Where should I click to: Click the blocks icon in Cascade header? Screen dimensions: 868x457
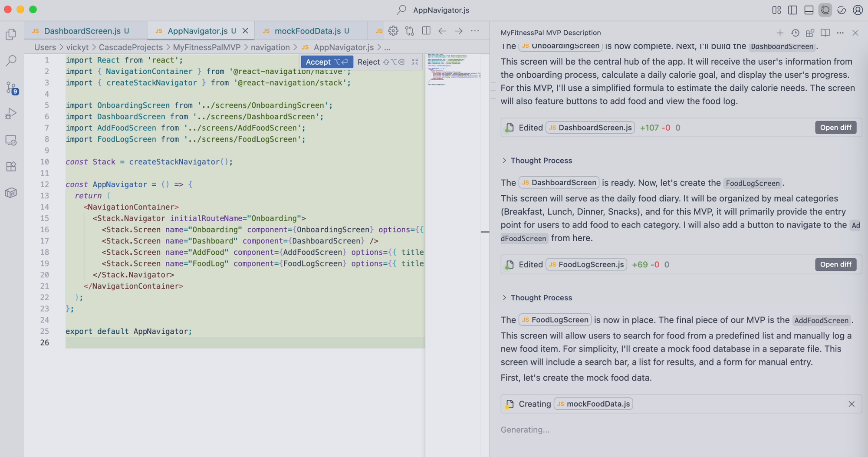pos(810,33)
